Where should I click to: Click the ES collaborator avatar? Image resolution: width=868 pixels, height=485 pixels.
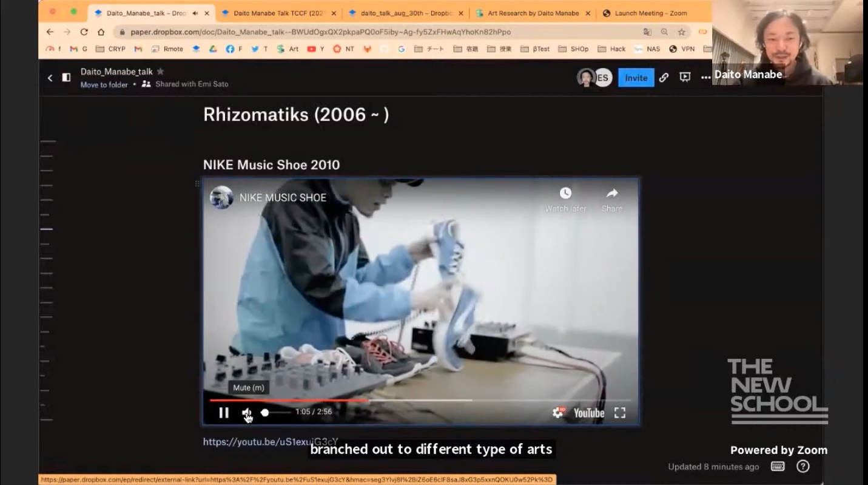coord(602,78)
